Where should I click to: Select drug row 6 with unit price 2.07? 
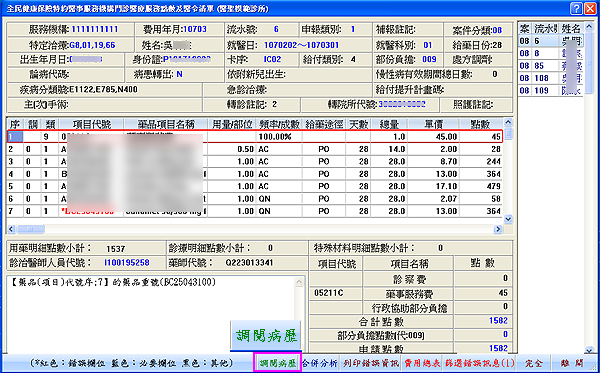(255, 199)
